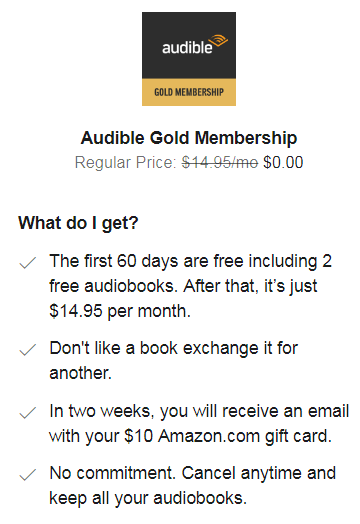Click the Gold Membership banner
The image size is (360, 524).
[x=189, y=92]
